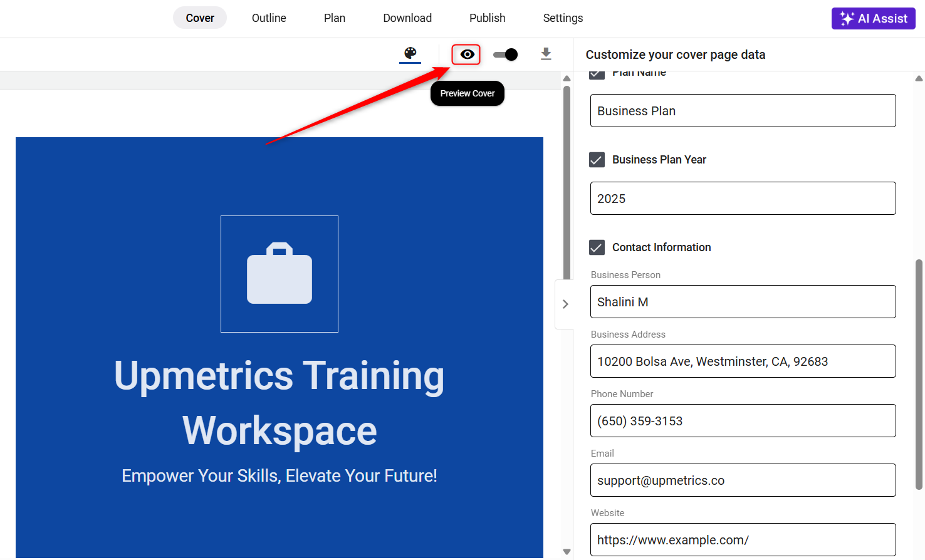Switch to the Outline tab
Screen dimensions: 925x560
[269, 18]
